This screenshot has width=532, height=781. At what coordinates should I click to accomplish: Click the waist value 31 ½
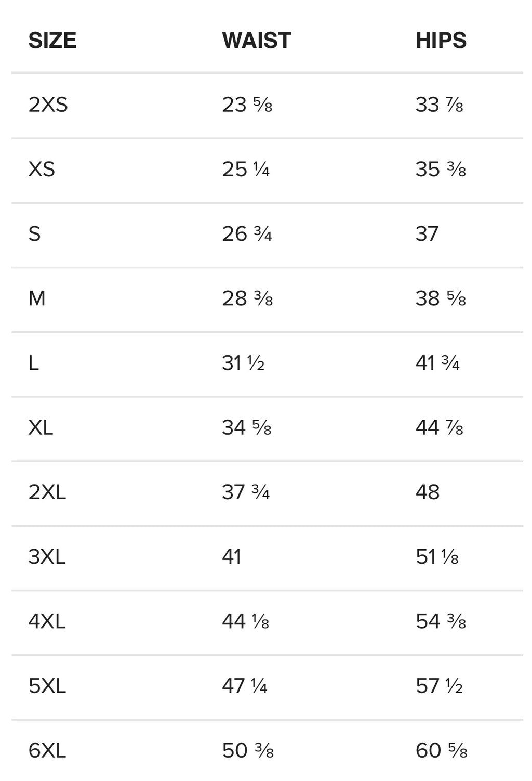click(243, 363)
